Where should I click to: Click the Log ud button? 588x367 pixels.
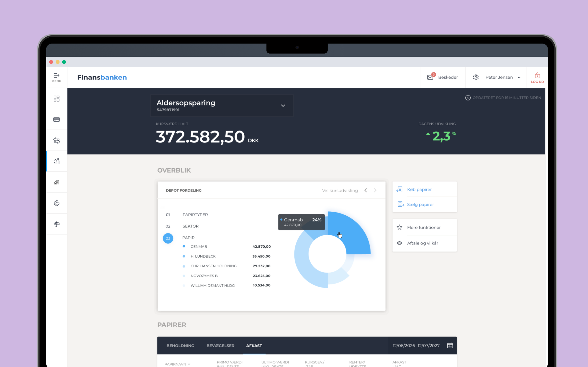tap(537, 78)
